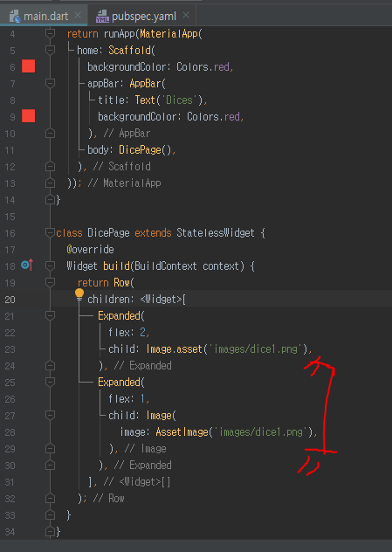The image size is (392, 552).
Task: Click 'Colors.red' on line 9 in AppBar
Action: click(214, 116)
